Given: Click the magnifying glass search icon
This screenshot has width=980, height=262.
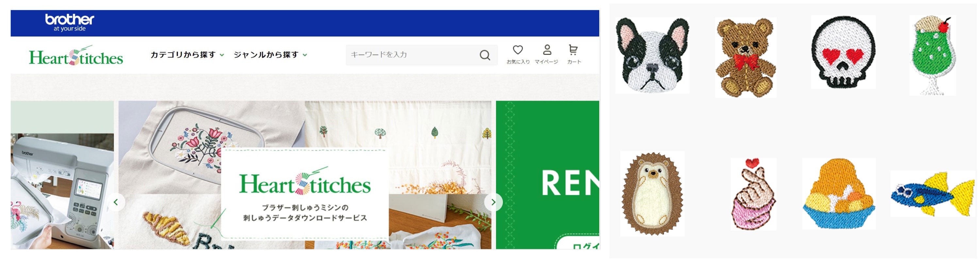Looking at the screenshot, I should click(x=485, y=55).
